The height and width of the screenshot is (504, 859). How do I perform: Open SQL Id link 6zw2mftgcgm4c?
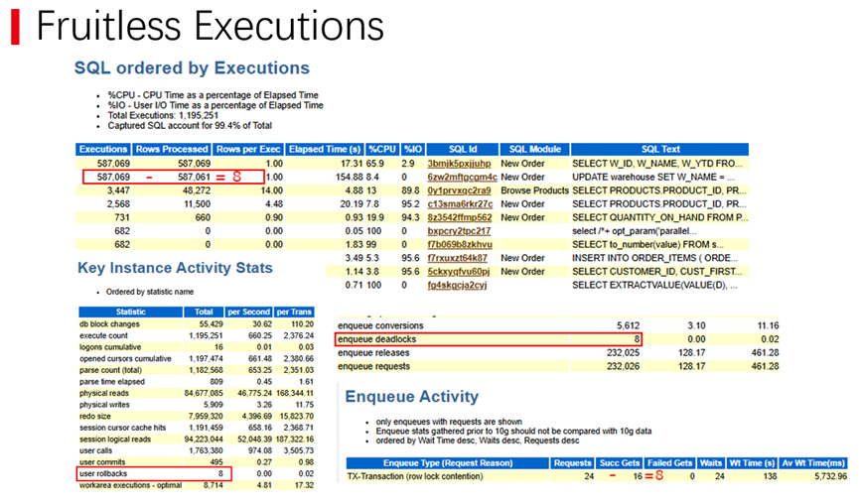click(x=462, y=178)
